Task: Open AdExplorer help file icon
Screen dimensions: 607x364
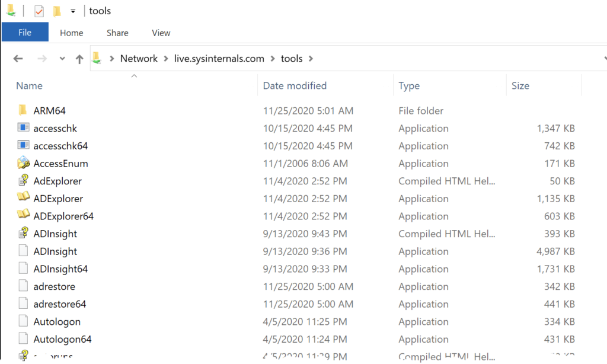Action: pyautogui.click(x=23, y=181)
